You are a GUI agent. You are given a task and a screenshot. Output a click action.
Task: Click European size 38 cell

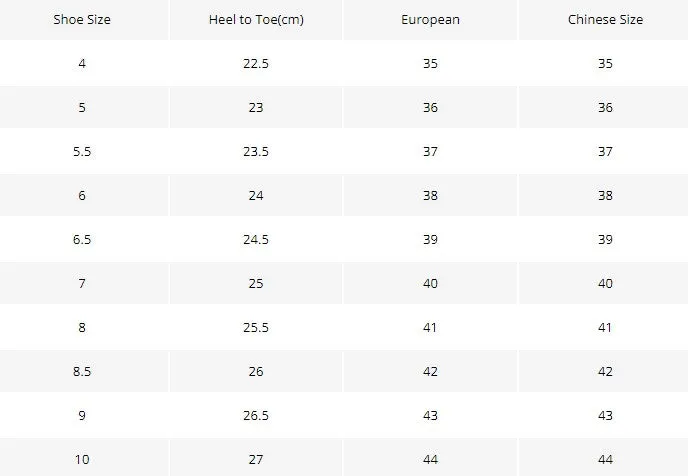tap(430, 195)
